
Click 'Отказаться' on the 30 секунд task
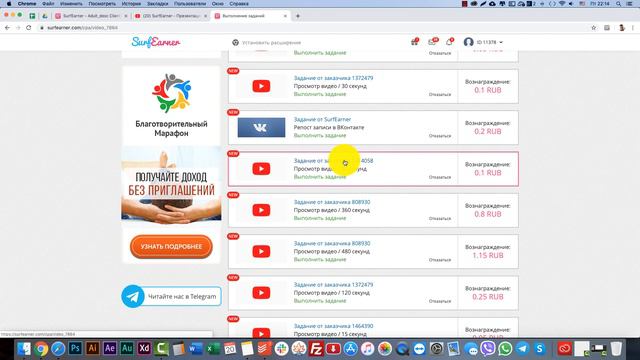point(440,95)
